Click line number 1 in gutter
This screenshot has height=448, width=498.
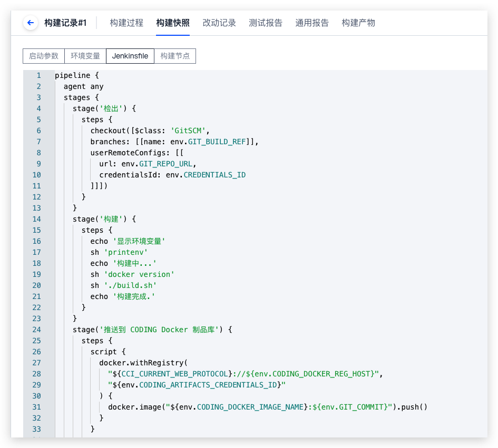click(x=39, y=75)
